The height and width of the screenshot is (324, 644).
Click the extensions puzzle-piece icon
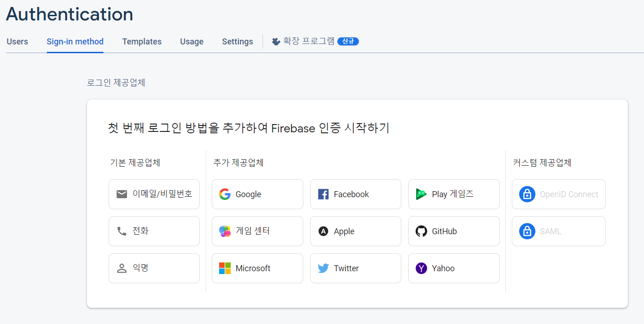[x=276, y=42]
